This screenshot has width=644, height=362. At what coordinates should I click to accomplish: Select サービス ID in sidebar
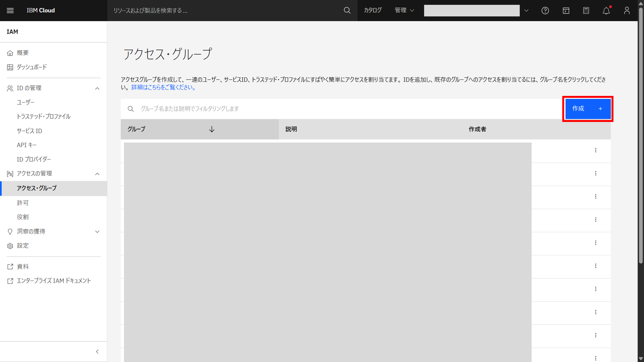(x=29, y=131)
